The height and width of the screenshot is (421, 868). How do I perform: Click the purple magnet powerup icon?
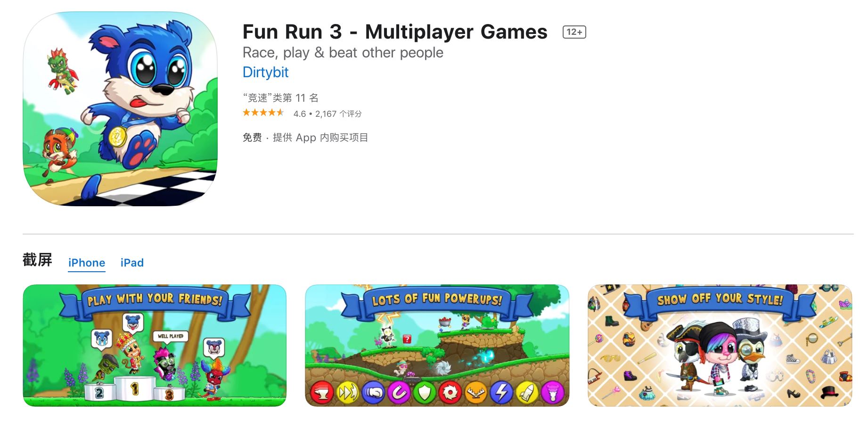tap(399, 393)
